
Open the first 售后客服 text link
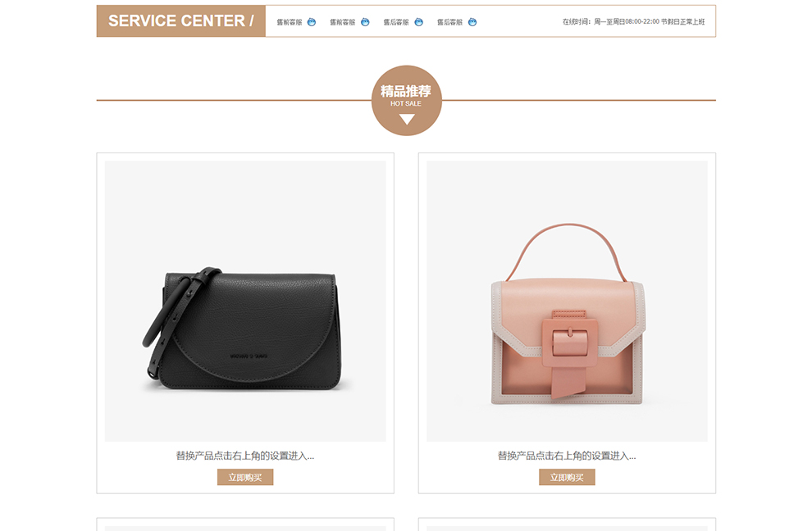[x=396, y=22]
